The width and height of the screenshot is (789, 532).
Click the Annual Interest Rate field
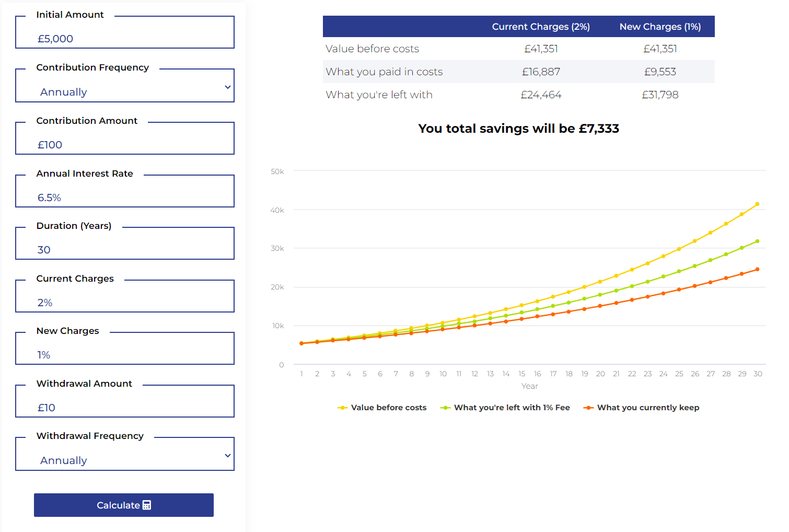(125, 191)
